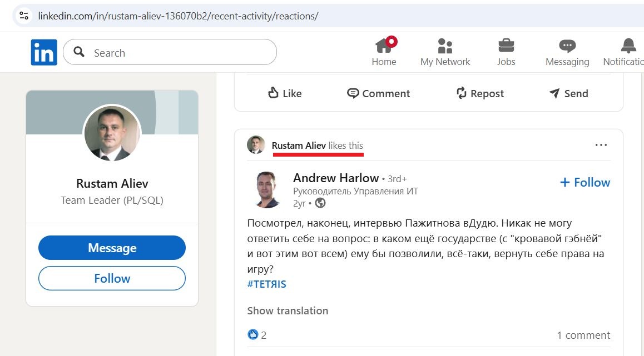Screen dimensions: 644x356
Task: Open the Jobs briefcase icon
Action: point(506,47)
